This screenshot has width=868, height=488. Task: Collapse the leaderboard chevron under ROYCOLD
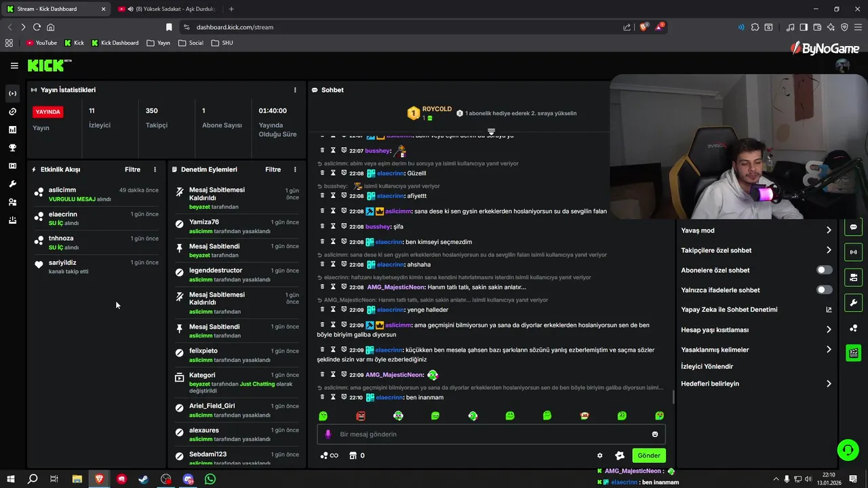[x=492, y=131]
